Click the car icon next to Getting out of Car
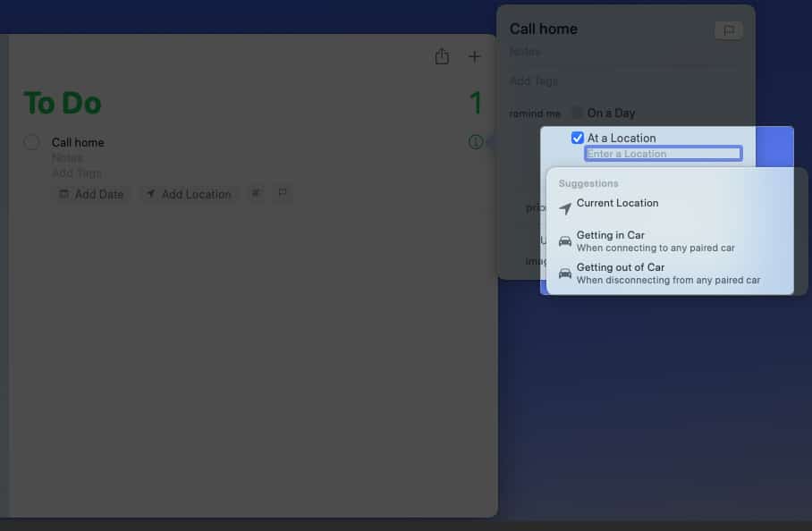812x531 pixels. point(564,272)
